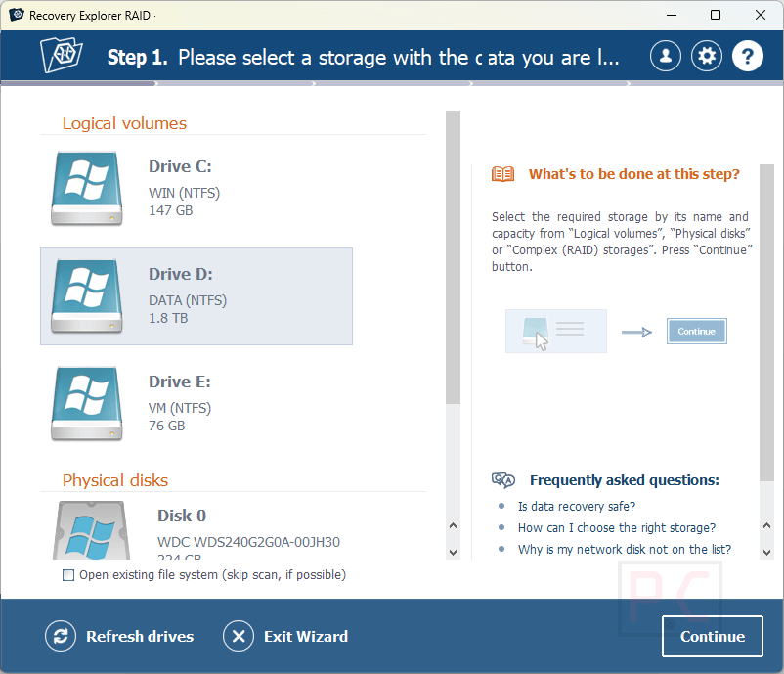Select the Drive E: disk icon

click(x=86, y=403)
